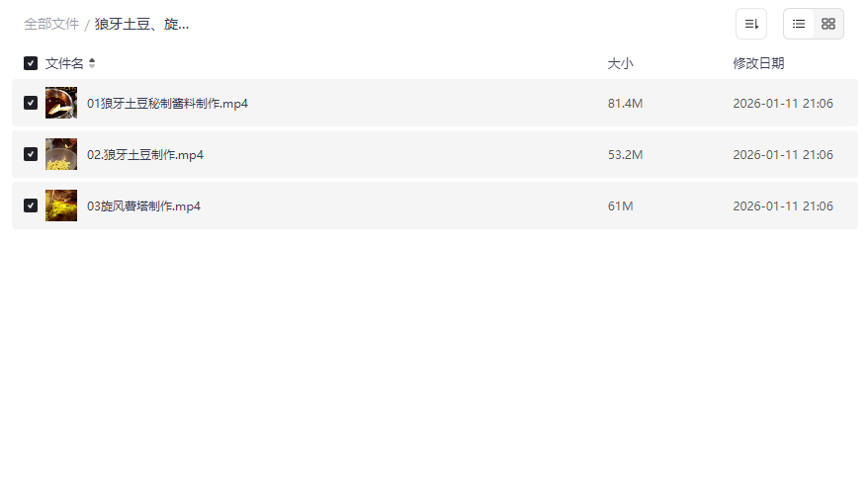Click the sort arrows beside 文件名
This screenshot has width=868, height=492.
click(92, 63)
